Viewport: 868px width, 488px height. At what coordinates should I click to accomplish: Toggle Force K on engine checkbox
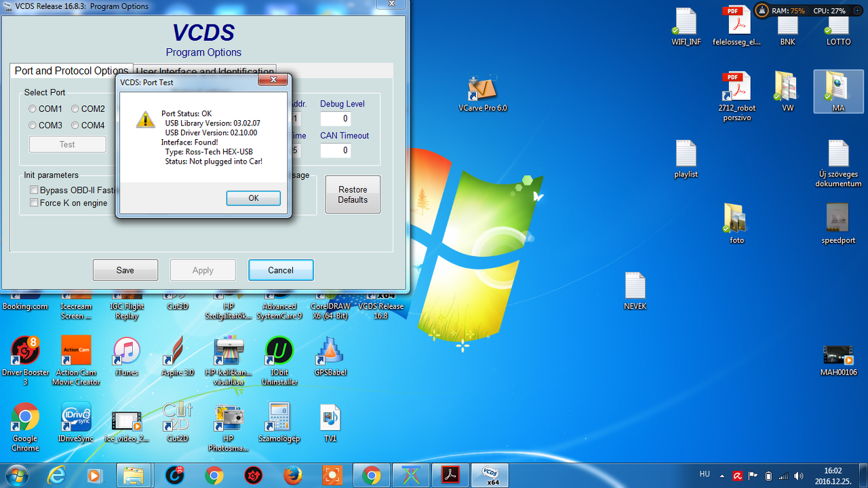pyautogui.click(x=34, y=203)
